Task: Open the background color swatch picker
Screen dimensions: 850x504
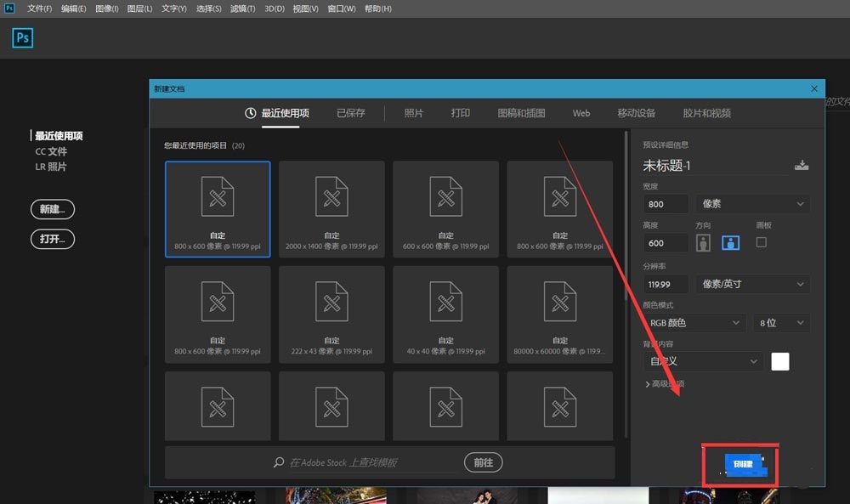Action: coord(779,361)
